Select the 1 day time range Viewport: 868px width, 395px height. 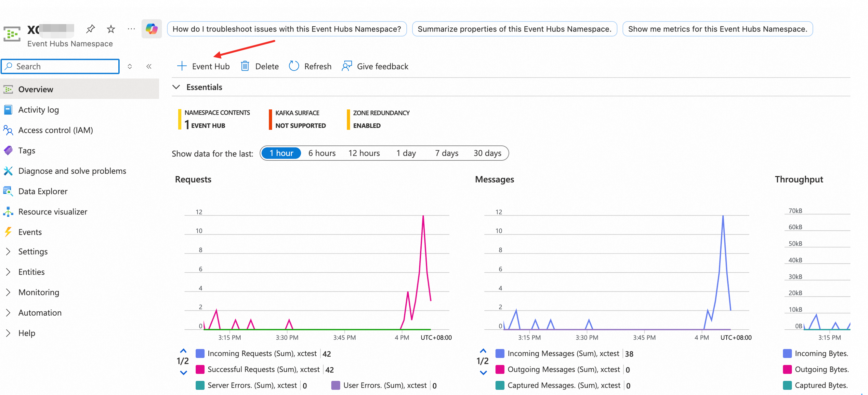click(406, 153)
